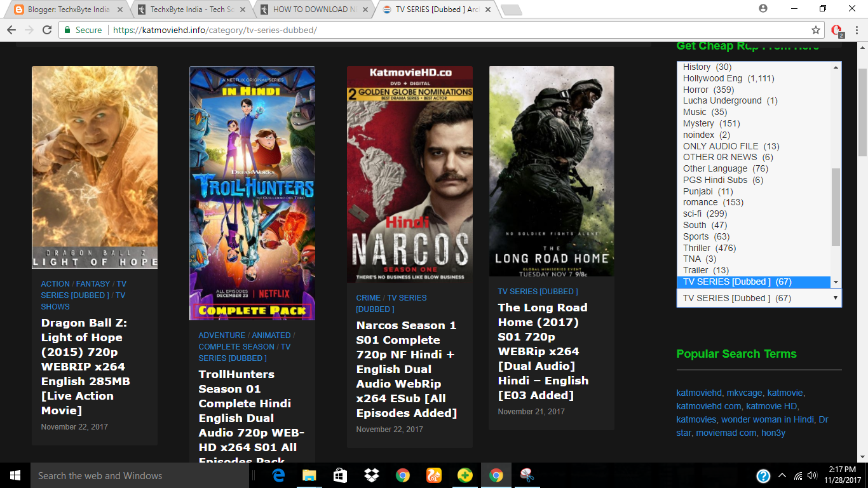The width and height of the screenshot is (868, 488).
Task: Open the Chrome user profile icon
Action: pos(763,8)
